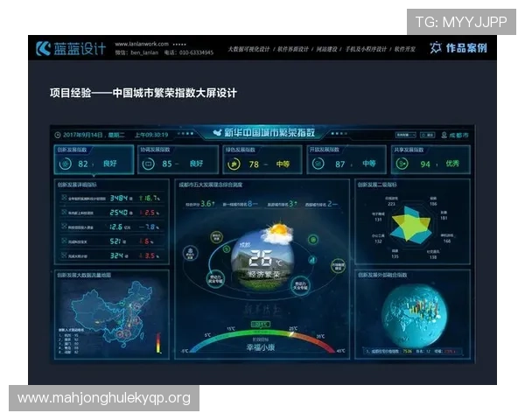Click the teal bubble below the sphere on the right
Screen dimensions: 525x420
[x=300, y=285]
